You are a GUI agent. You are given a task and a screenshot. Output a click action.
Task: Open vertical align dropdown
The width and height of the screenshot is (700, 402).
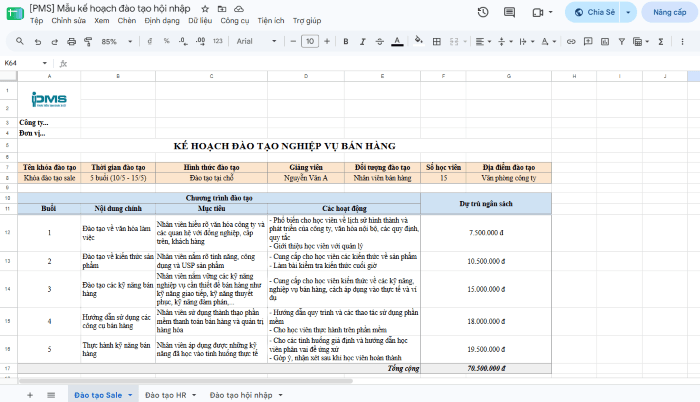click(x=505, y=42)
